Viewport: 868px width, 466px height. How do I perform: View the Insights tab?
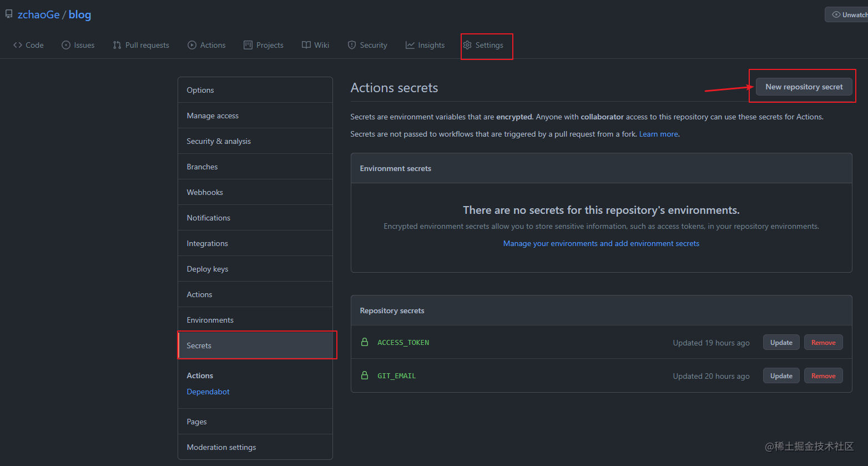(x=425, y=45)
